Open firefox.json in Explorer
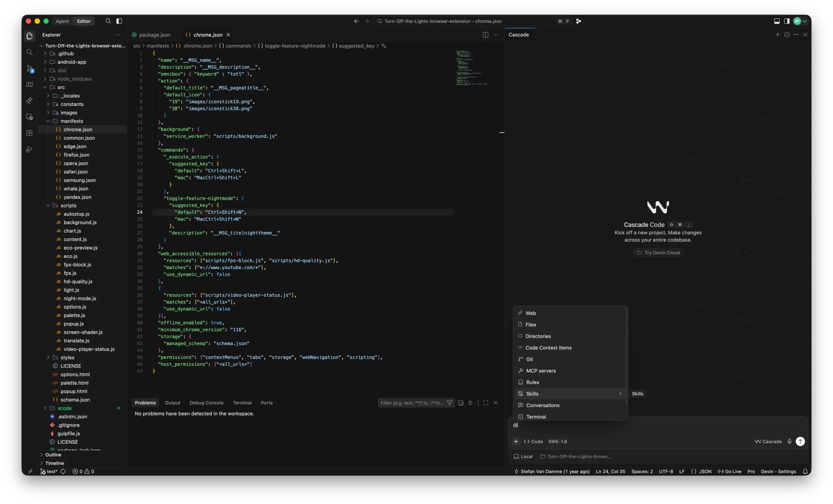833x504 pixels. point(76,155)
